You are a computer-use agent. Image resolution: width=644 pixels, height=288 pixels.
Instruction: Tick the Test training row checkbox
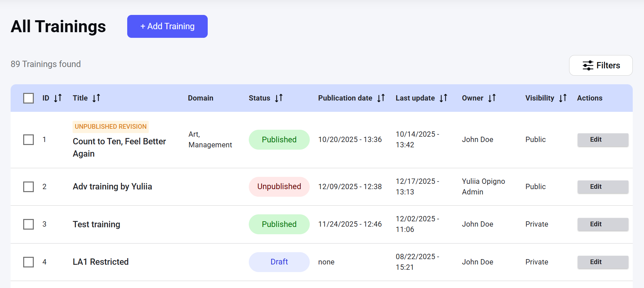[x=28, y=224]
